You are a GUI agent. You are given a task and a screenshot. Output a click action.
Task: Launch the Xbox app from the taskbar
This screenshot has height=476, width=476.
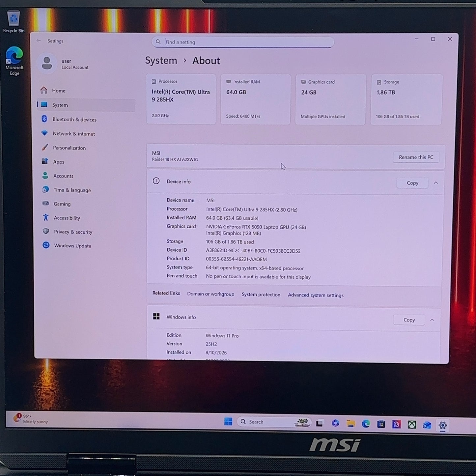(412, 425)
